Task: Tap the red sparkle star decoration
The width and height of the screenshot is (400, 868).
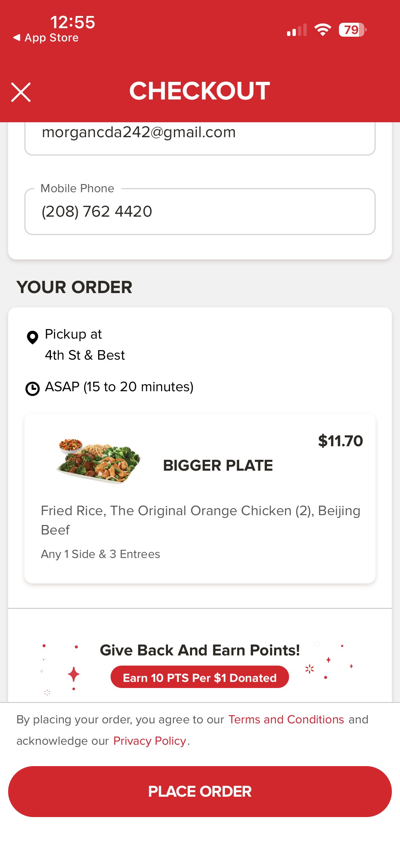Action: click(74, 674)
